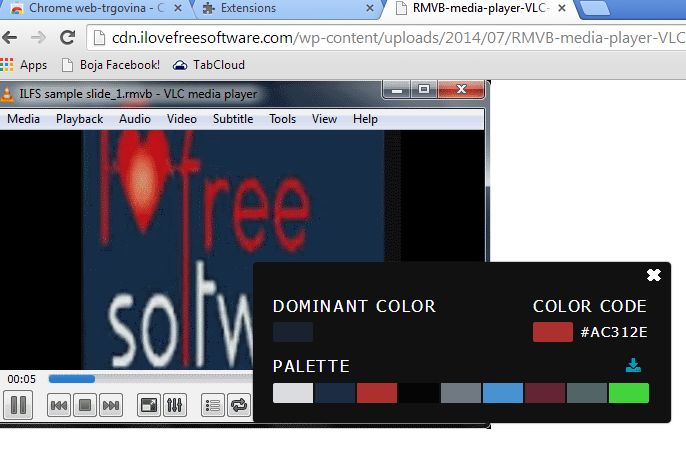Download the palette with the download icon
686x450 pixels.
633,365
